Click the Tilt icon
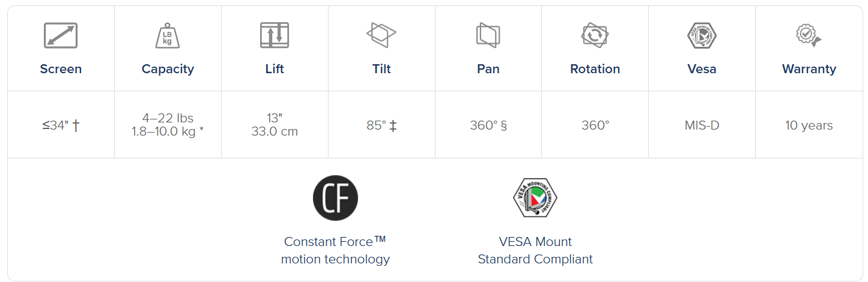 tap(381, 35)
